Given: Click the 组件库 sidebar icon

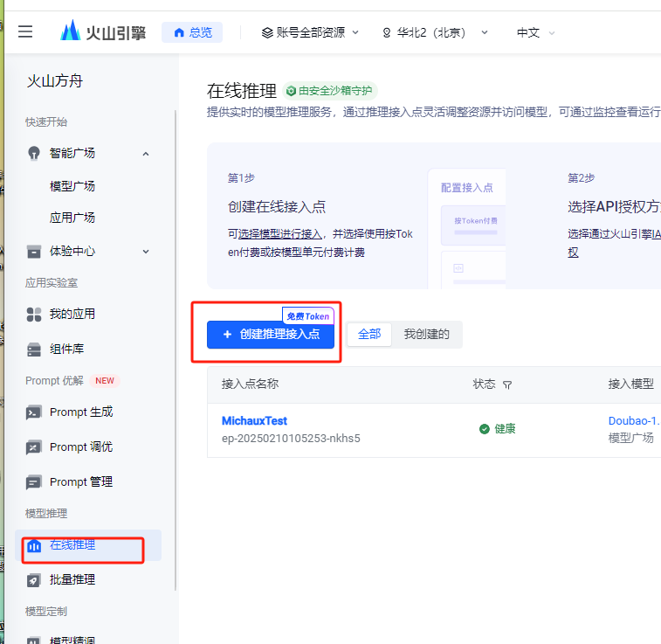Looking at the screenshot, I should click(x=34, y=350).
